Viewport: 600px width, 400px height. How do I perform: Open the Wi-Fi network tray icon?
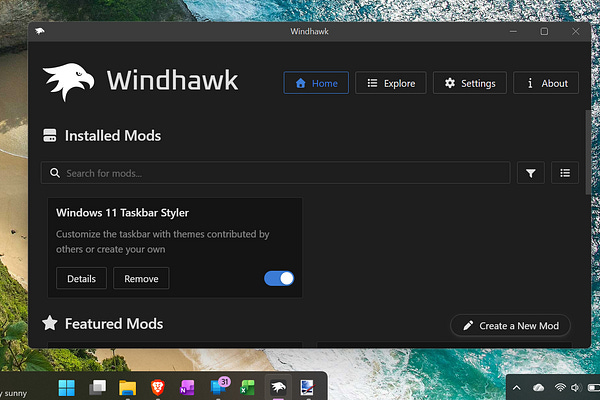coord(560,388)
